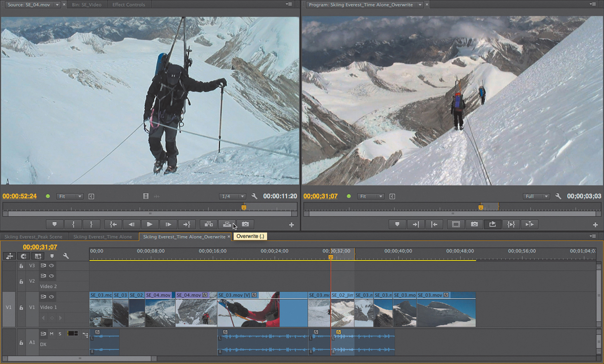Open Timeline panel menu
Image resolution: width=604 pixels, height=364 pixels.
coord(593,236)
